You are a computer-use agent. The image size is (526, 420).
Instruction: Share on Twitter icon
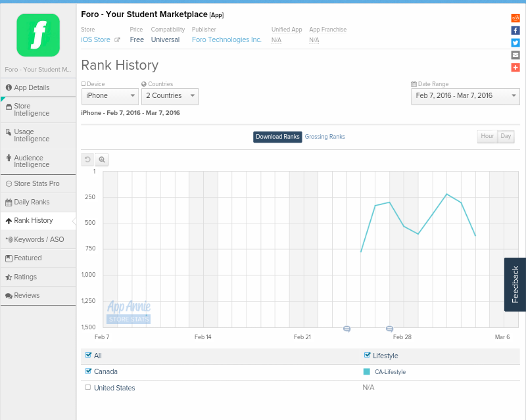(x=515, y=43)
